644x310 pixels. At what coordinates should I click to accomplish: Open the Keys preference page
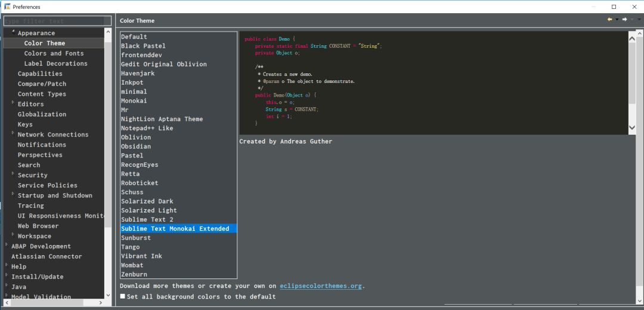25,125
